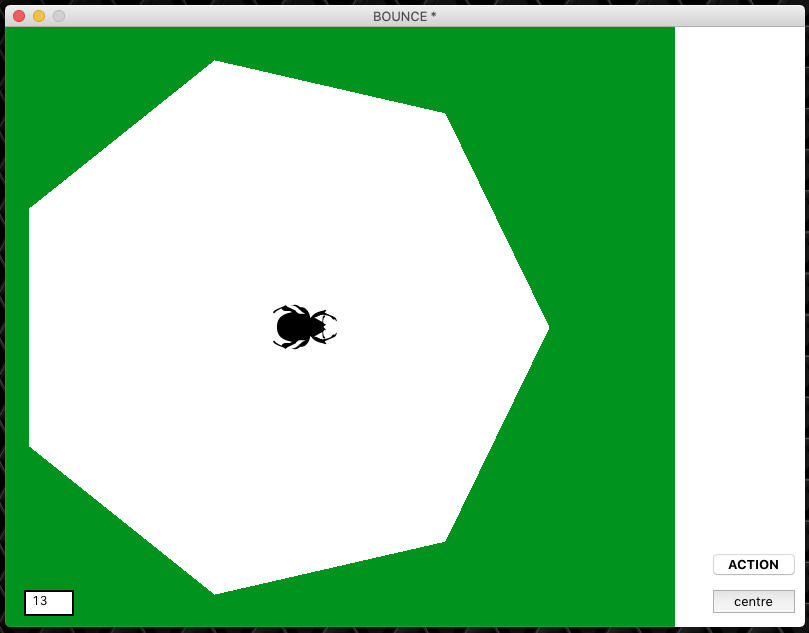Click the heptagon's upper-right vertex
Screen dimensions: 809x633
(x=443, y=116)
